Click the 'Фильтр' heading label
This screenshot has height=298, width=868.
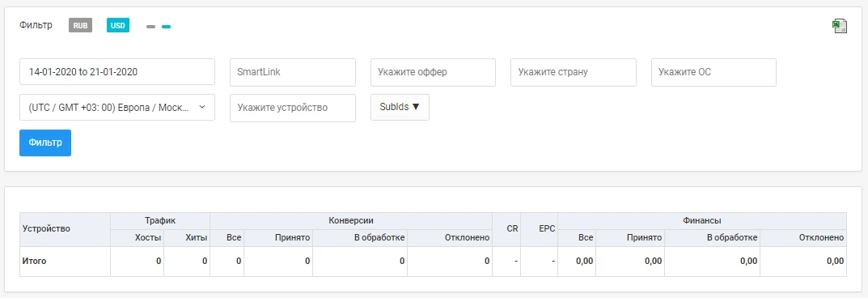pyautogui.click(x=36, y=25)
